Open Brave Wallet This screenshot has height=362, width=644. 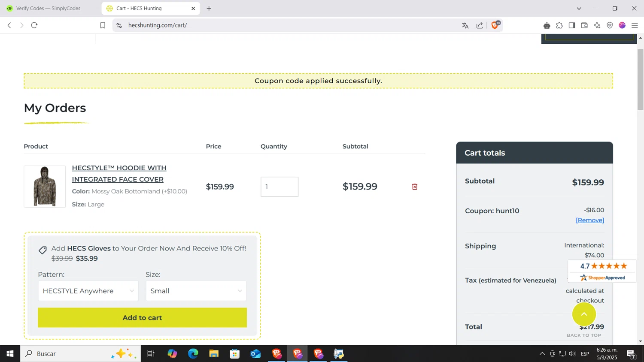pyautogui.click(x=584, y=26)
